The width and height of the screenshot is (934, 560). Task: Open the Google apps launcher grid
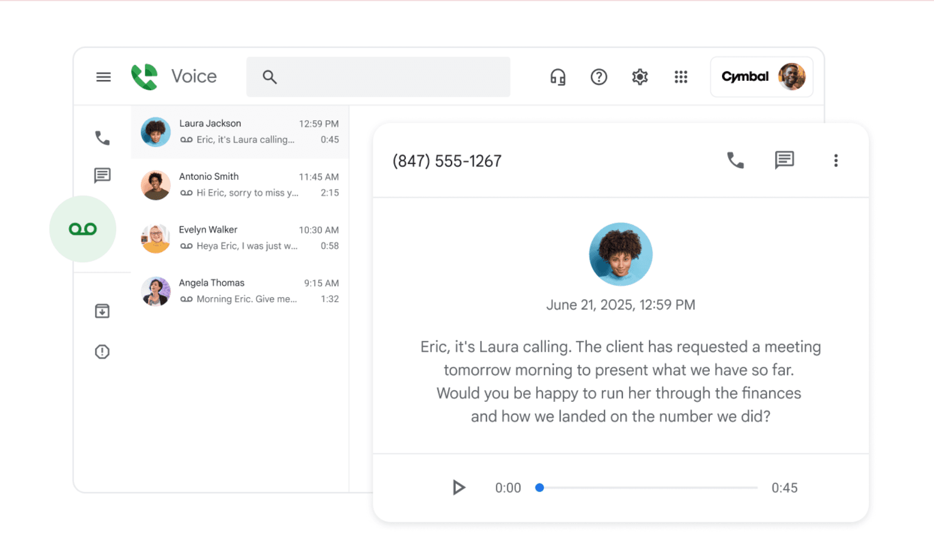pyautogui.click(x=681, y=77)
